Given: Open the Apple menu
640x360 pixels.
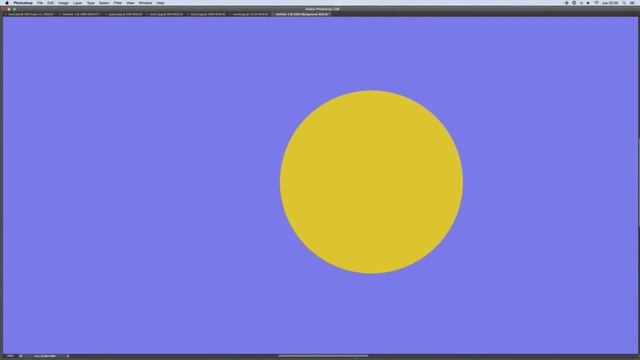Looking at the screenshot, I should pyautogui.click(x=7, y=3).
